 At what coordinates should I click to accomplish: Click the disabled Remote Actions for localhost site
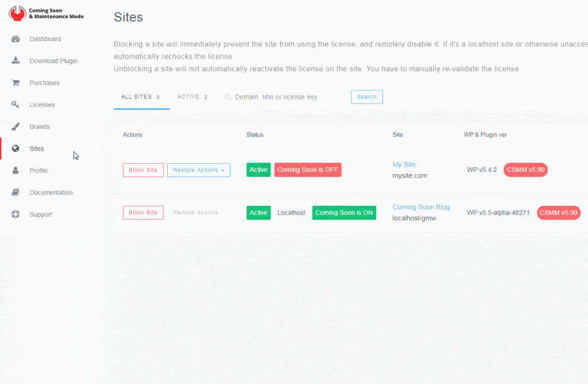195,213
